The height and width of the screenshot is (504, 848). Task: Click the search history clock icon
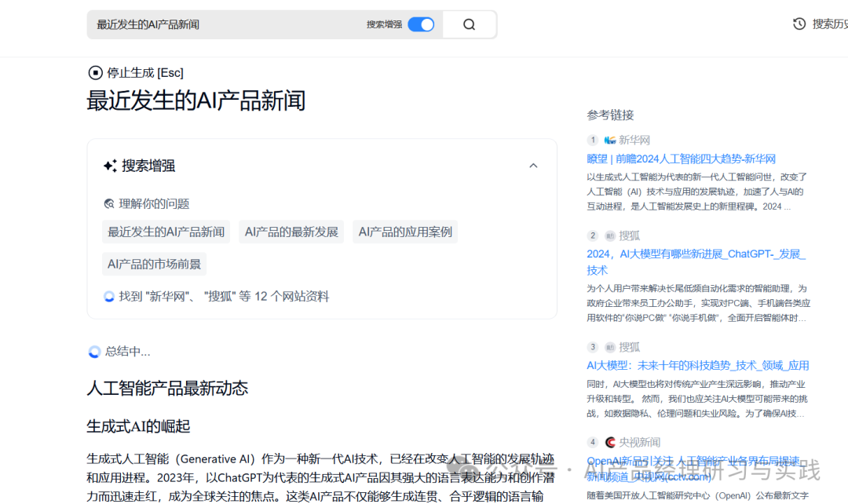[x=799, y=24]
